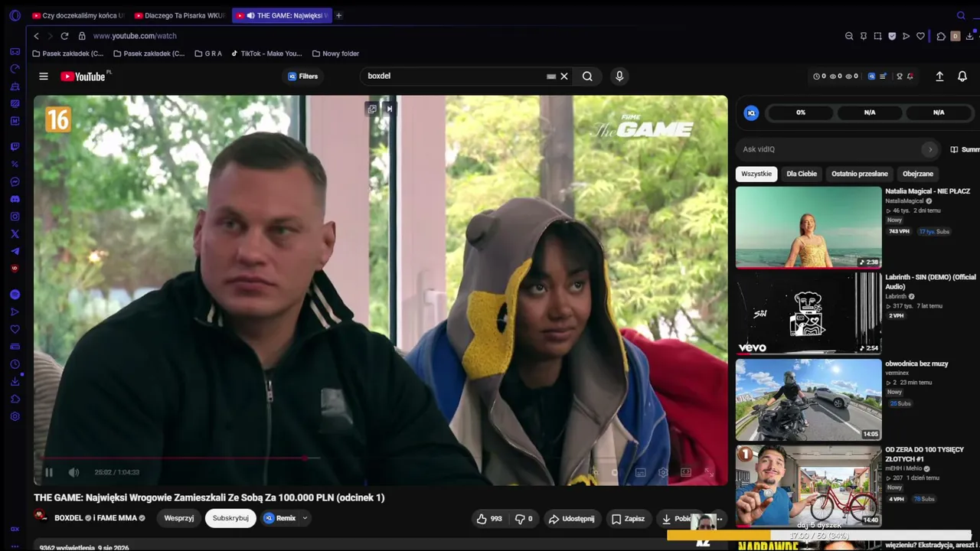Open X (Twitter) from the Opera sidebar
This screenshot has width=980, height=551.
coord(15,234)
